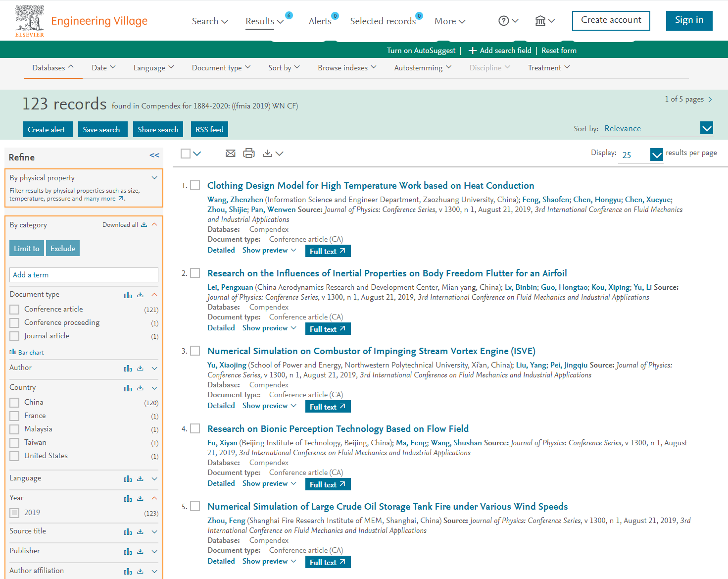The image size is (728, 579).
Task: Expand the By physical property section
Action: tap(154, 178)
